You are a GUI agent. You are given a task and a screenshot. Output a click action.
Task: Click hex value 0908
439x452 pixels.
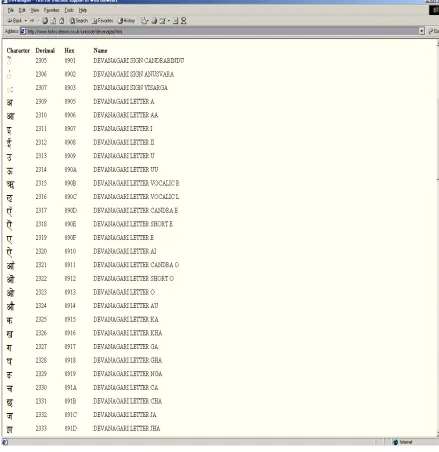(70, 142)
